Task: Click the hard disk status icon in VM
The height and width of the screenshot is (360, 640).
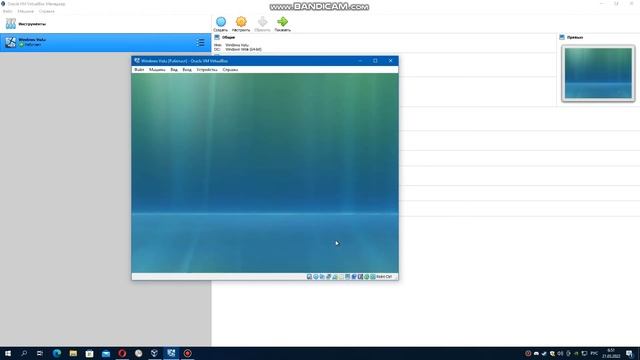Action: [309, 277]
